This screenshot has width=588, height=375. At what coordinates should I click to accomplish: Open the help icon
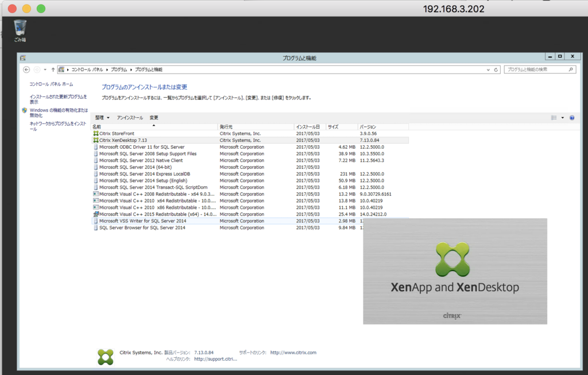point(572,118)
